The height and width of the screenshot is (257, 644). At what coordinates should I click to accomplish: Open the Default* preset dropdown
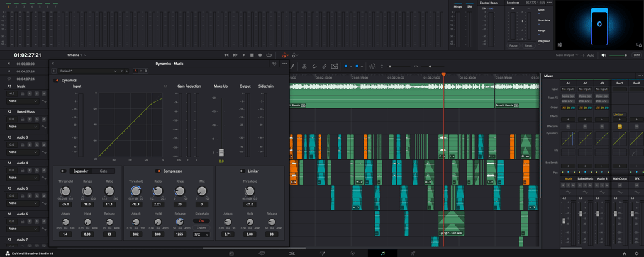tap(88, 71)
